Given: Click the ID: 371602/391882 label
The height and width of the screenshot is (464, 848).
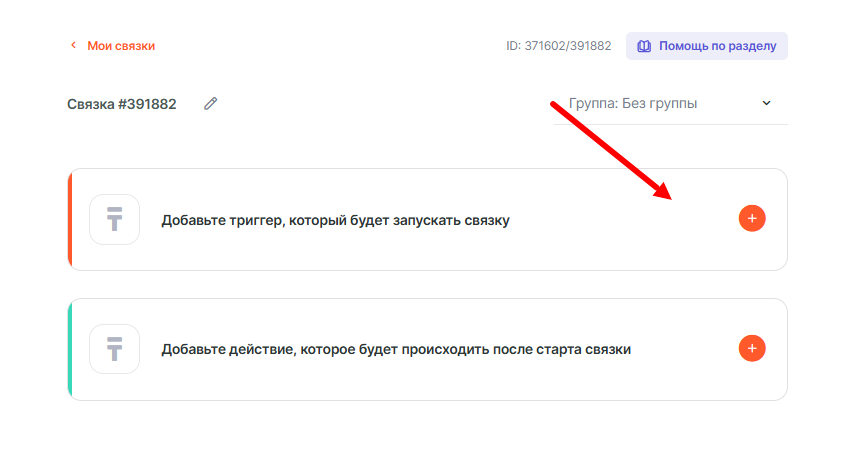Looking at the screenshot, I should pos(560,46).
